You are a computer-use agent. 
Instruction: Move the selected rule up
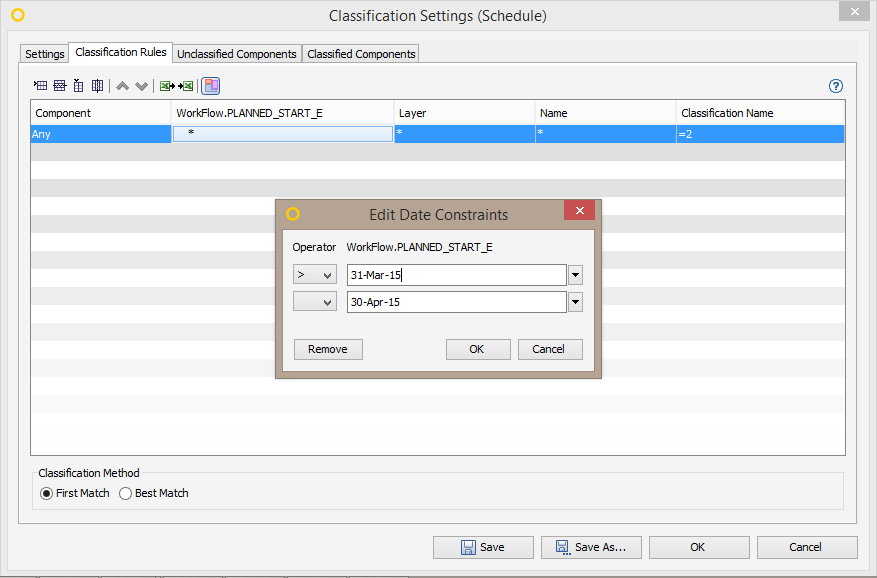point(122,85)
